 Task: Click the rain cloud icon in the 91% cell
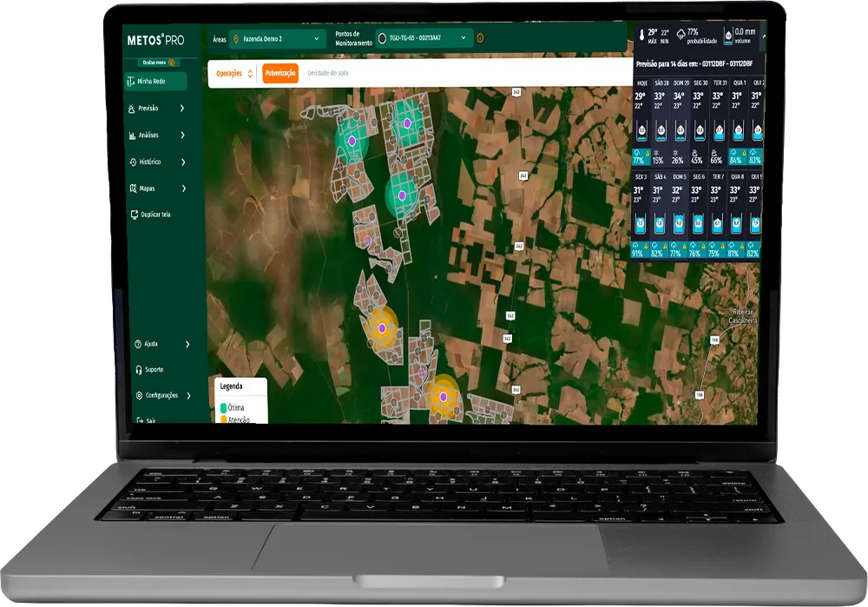636,246
